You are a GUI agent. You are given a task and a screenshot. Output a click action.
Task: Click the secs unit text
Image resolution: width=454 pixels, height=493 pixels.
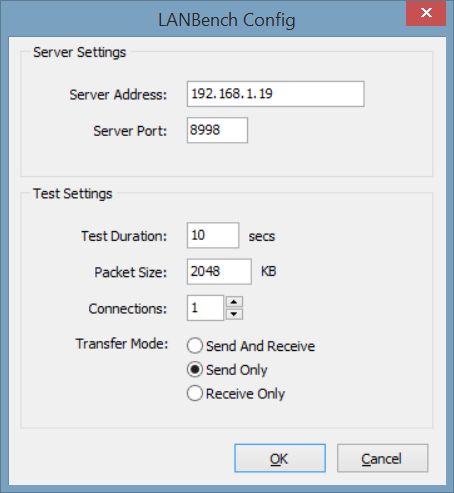click(x=262, y=236)
